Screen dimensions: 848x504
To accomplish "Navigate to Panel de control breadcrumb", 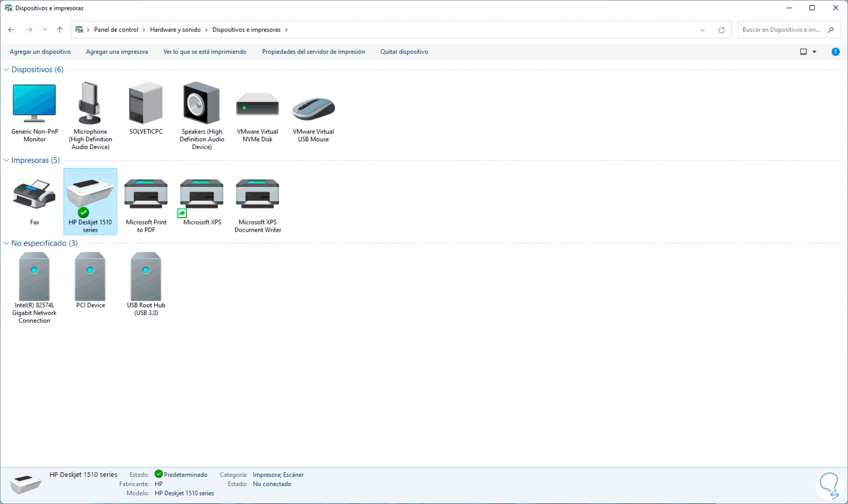I will [x=116, y=30].
